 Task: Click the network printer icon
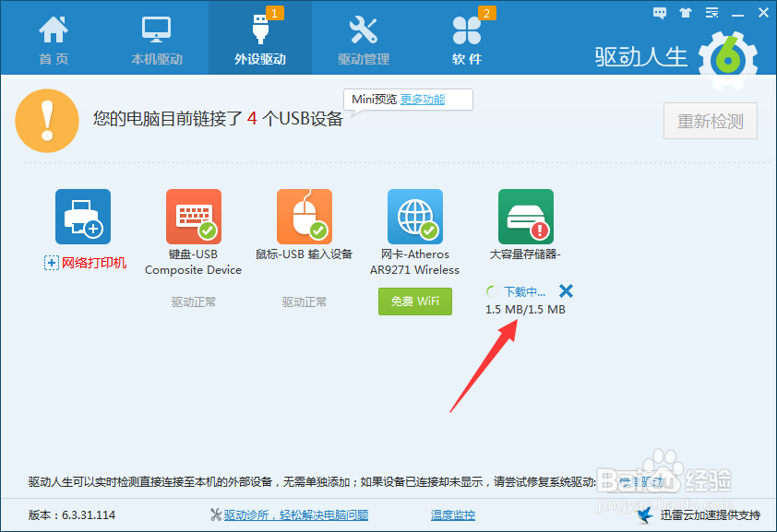pos(83,217)
